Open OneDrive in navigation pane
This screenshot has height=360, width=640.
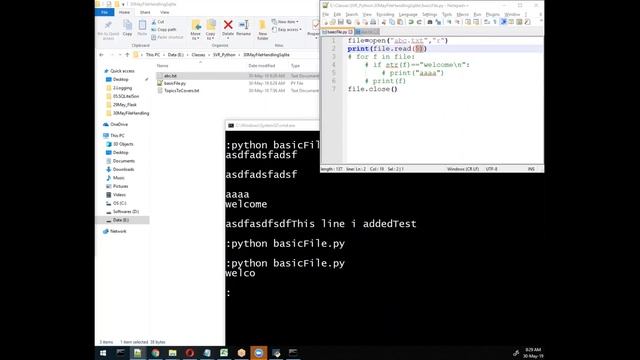pos(119,124)
